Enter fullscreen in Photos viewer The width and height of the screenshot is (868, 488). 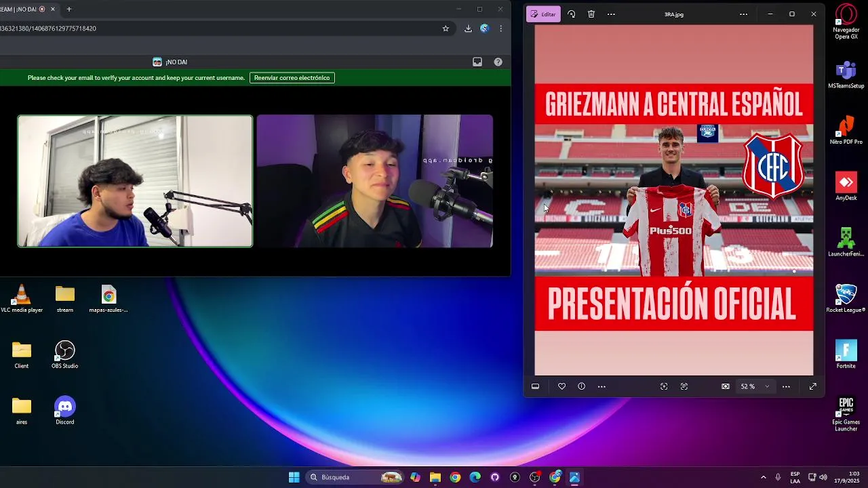point(812,386)
